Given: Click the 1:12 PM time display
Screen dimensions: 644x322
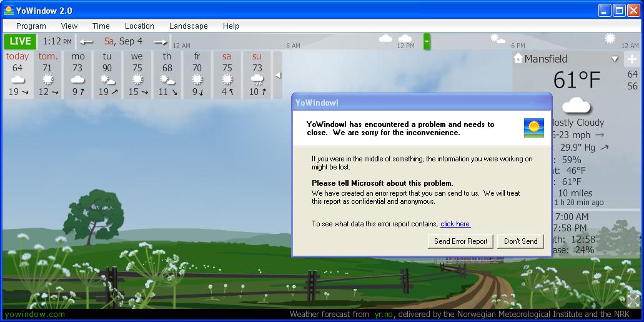Looking at the screenshot, I should tap(57, 41).
